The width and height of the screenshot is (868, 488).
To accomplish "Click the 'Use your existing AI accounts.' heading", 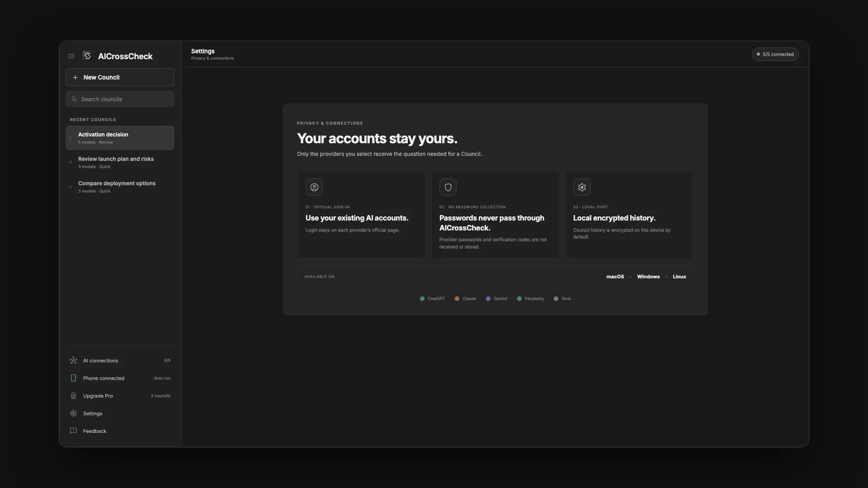I will [357, 218].
